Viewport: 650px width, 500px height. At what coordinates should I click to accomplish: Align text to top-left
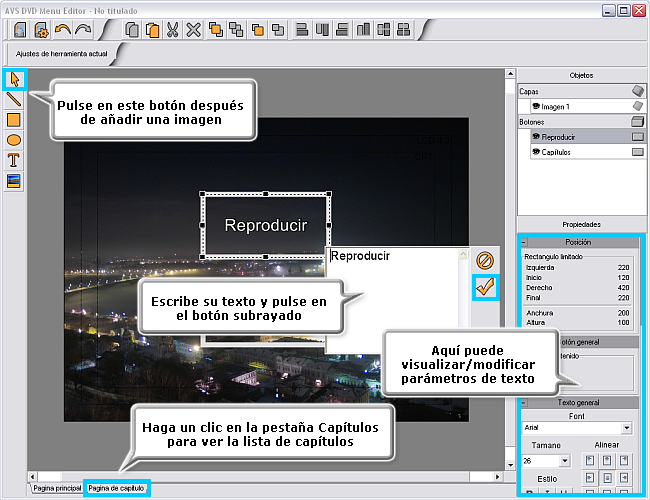(590, 460)
